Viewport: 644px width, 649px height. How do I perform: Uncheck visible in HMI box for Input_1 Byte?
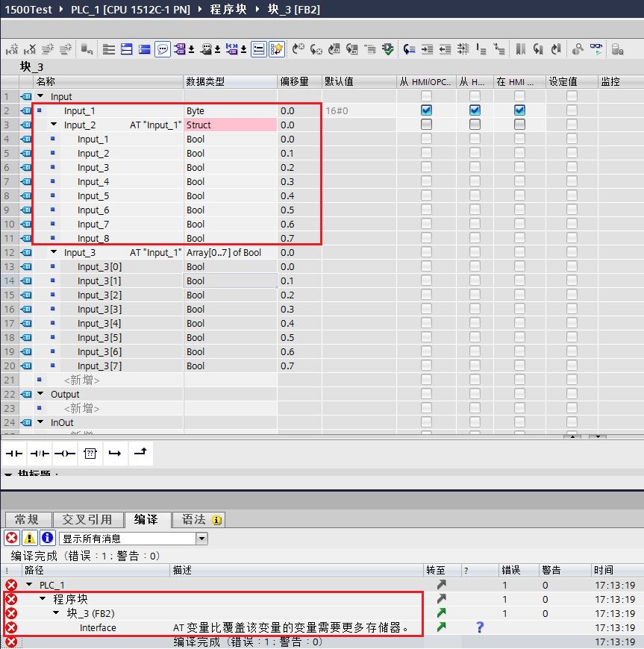pos(519,110)
